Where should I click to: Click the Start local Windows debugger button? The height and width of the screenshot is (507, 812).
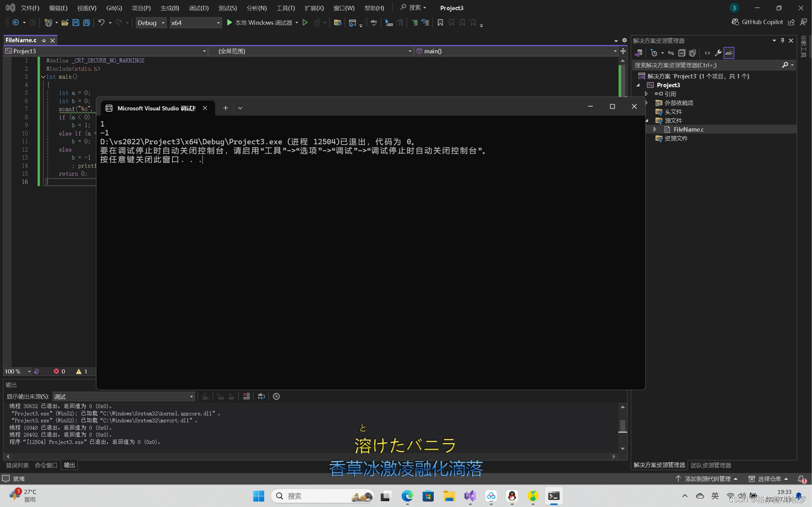tap(259, 23)
